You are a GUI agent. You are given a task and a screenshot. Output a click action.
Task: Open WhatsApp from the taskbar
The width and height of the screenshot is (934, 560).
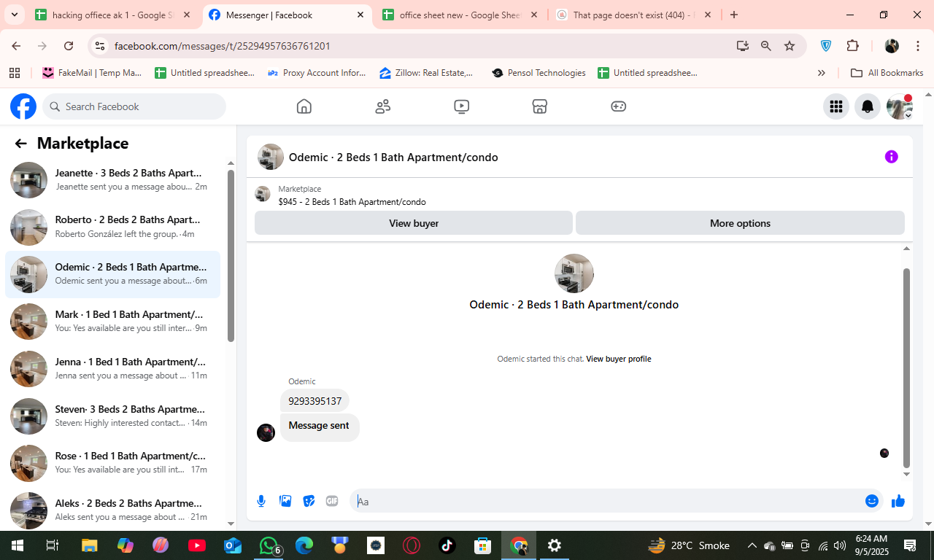(269, 545)
